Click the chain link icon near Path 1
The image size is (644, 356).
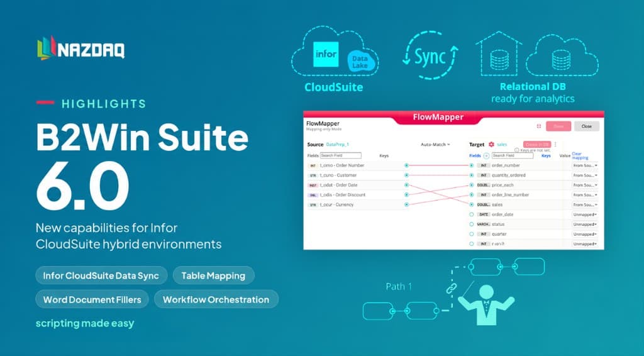[x=452, y=288]
